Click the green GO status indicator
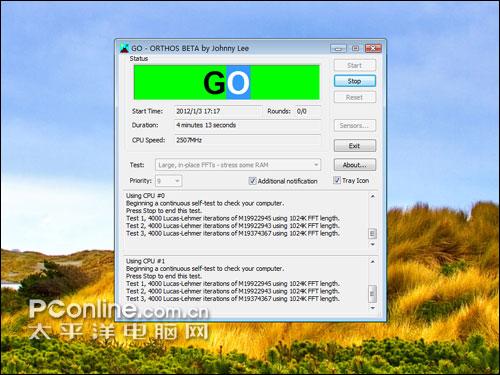The image size is (500, 375). [x=227, y=82]
